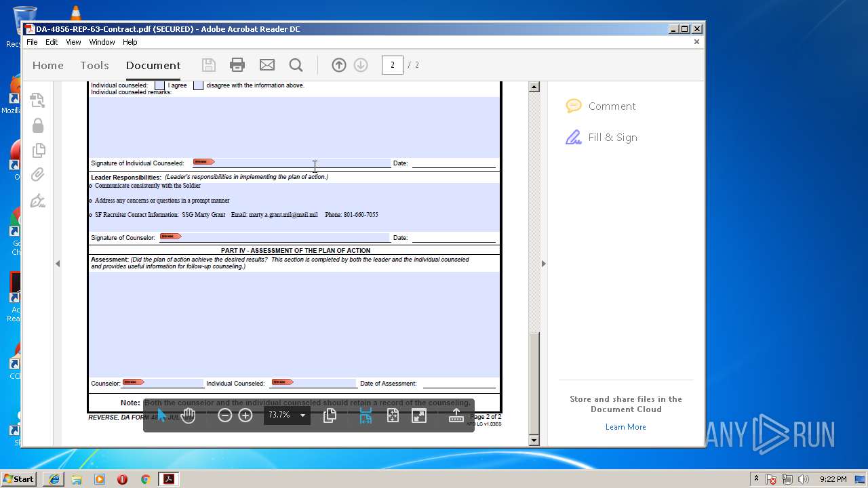Click the Assessment text area
The height and width of the screenshot is (488, 868).
295,324
